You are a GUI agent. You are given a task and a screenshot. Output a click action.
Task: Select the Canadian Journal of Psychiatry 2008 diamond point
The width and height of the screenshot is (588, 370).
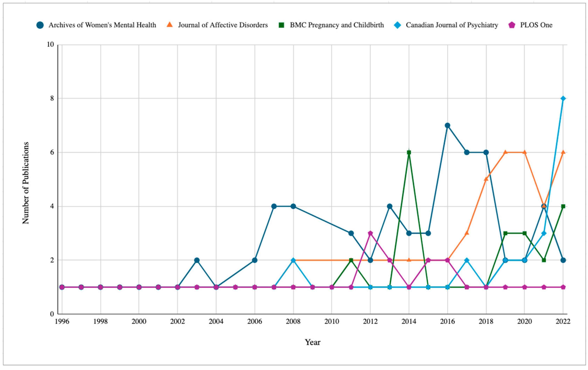pyautogui.click(x=293, y=260)
